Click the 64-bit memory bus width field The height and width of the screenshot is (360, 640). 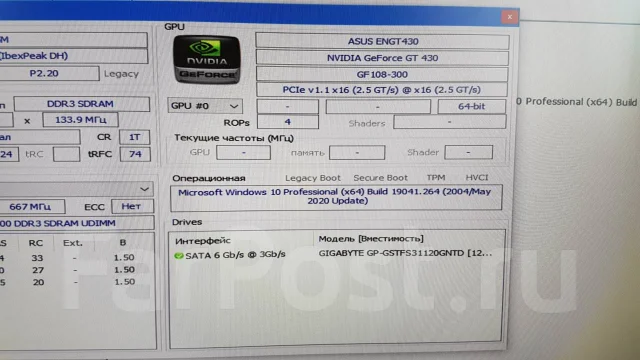coord(471,107)
